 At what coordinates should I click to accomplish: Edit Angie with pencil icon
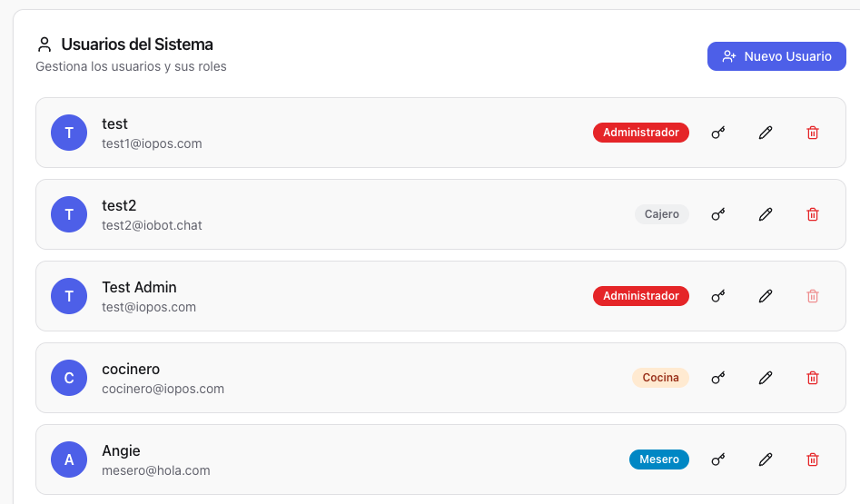click(x=766, y=460)
